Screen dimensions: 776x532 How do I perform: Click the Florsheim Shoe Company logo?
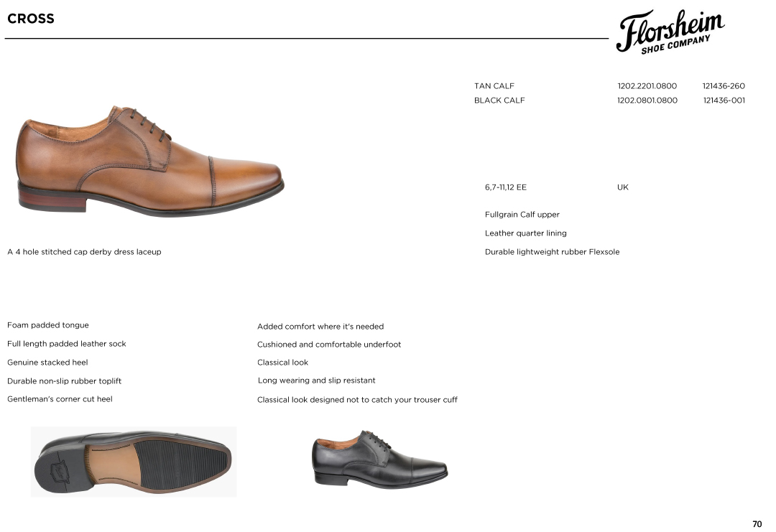coord(670,32)
